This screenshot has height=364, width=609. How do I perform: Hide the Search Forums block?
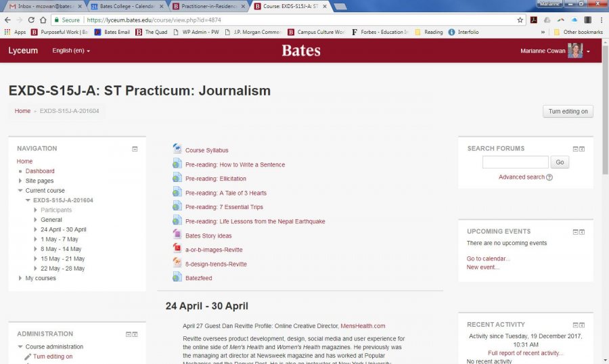(x=576, y=149)
